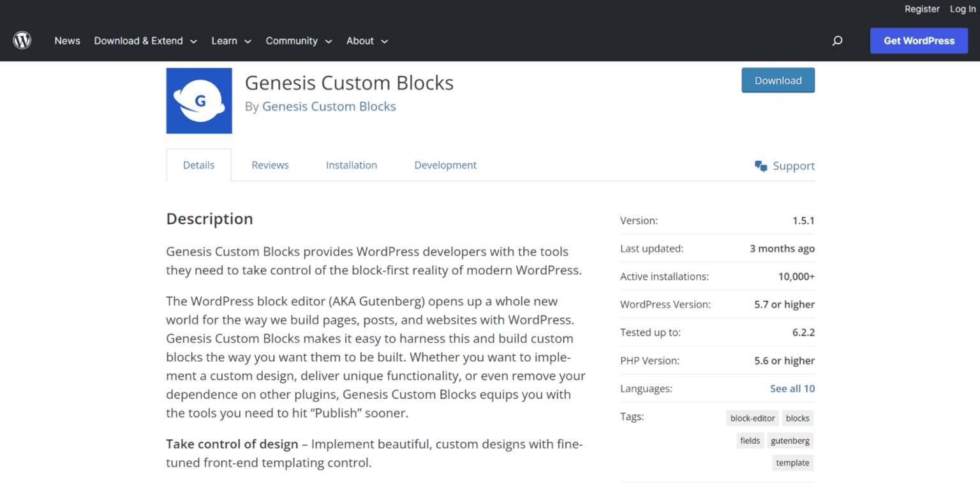Click the Support speech-bubble icon
Viewport: 980px width, 484px height.
[x=761, y=165]
